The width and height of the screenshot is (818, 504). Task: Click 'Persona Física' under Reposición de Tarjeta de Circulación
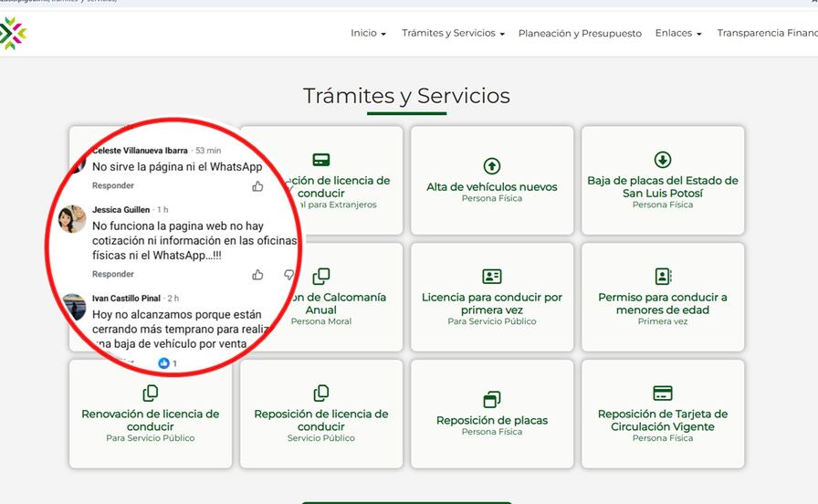(663, 438)
